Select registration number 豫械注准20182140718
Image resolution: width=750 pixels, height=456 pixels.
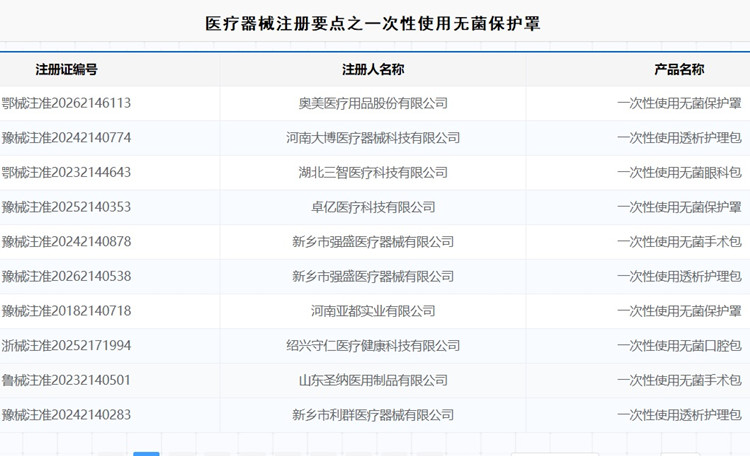66,311
